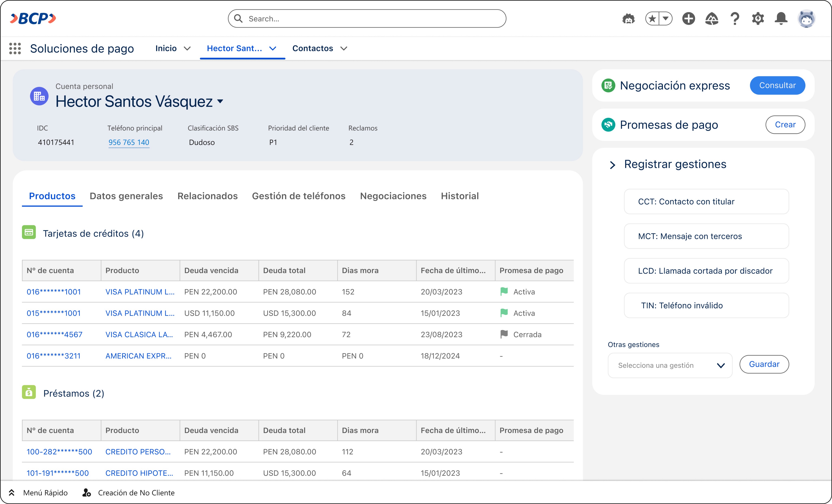Expand the Registrar gestiones section
832x504 pixels.
[612, 165]
